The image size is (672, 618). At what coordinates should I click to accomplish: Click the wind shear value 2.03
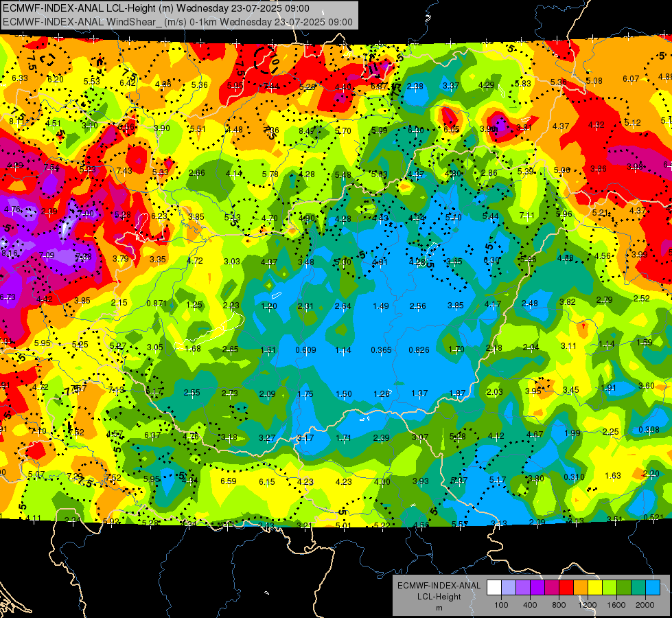point(495,392)
